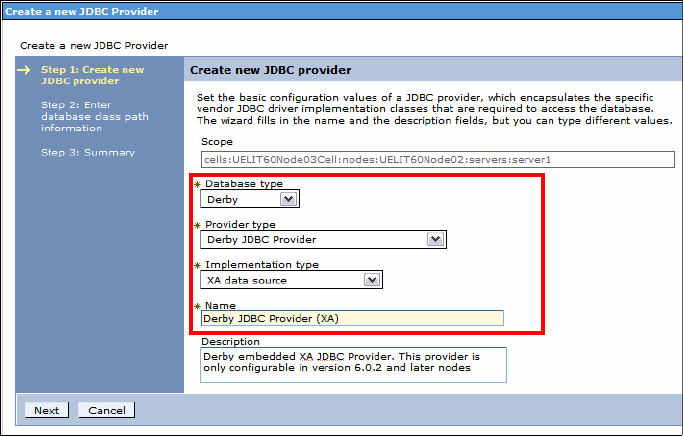Open the Implementation type dropdown
The image size is (683, 436).
291,280
